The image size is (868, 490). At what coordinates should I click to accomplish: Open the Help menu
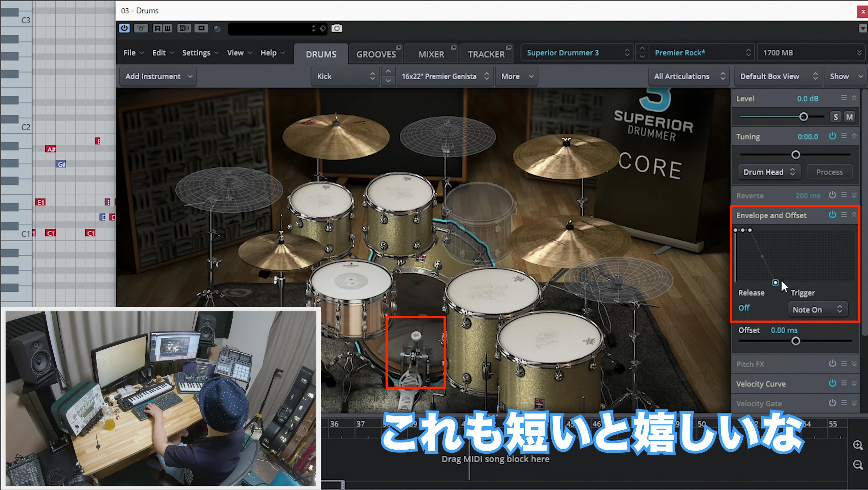point(273,53)
